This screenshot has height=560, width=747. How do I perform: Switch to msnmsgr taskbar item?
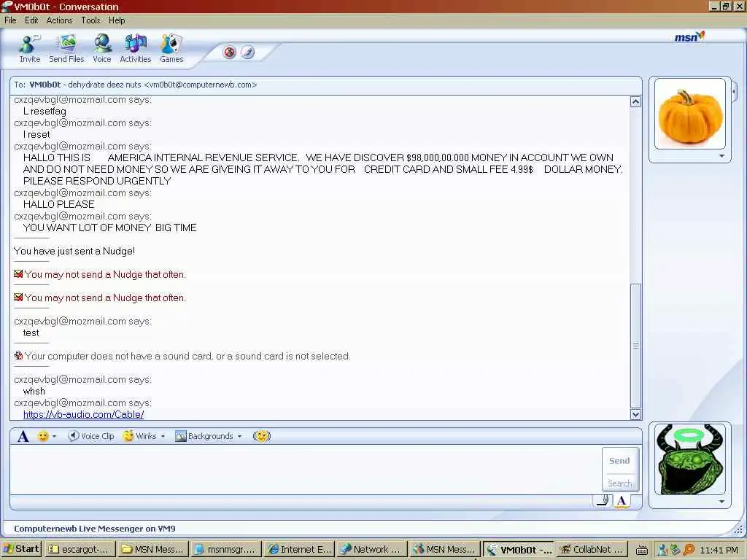[226, 550]
